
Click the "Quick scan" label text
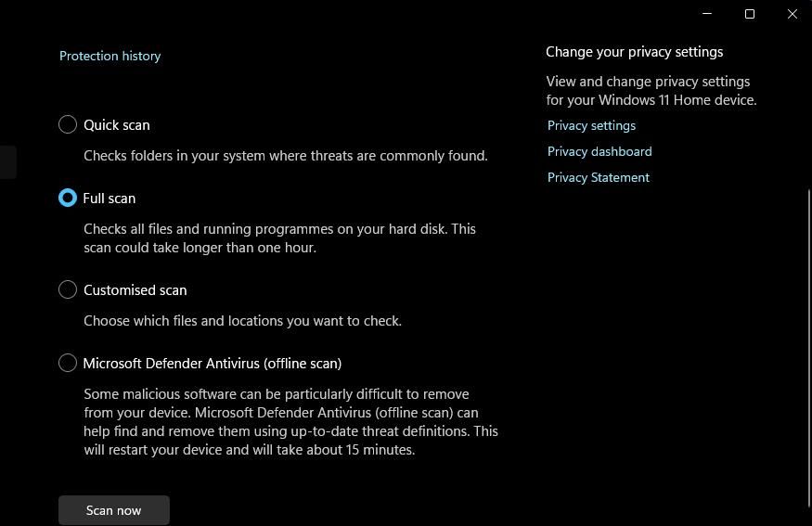[x=117, y=124]
